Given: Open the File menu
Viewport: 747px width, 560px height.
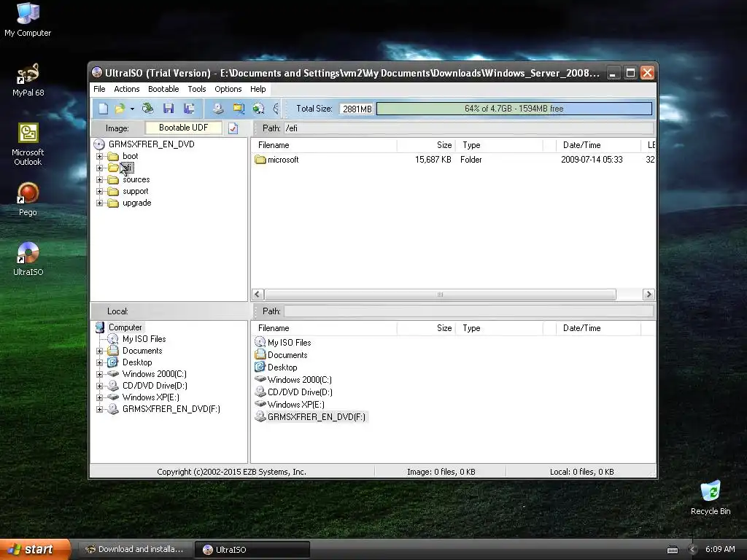Looking at the screenshot, I should click(99, 89).
